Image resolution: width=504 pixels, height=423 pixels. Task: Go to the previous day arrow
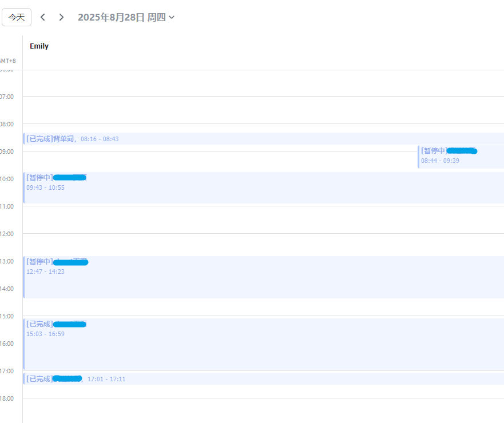pos(43,17)
